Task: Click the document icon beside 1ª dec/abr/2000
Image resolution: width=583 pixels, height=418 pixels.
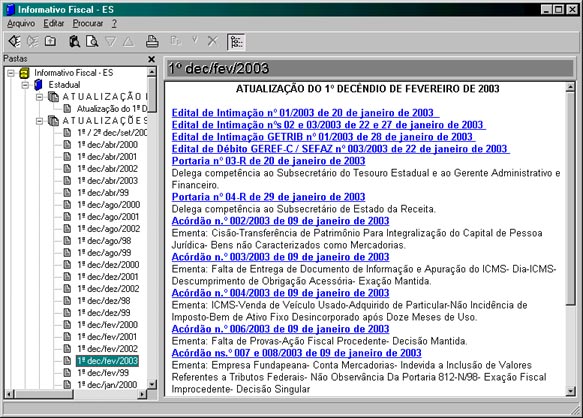Action: pyautogui.click(x=67, y=145)
